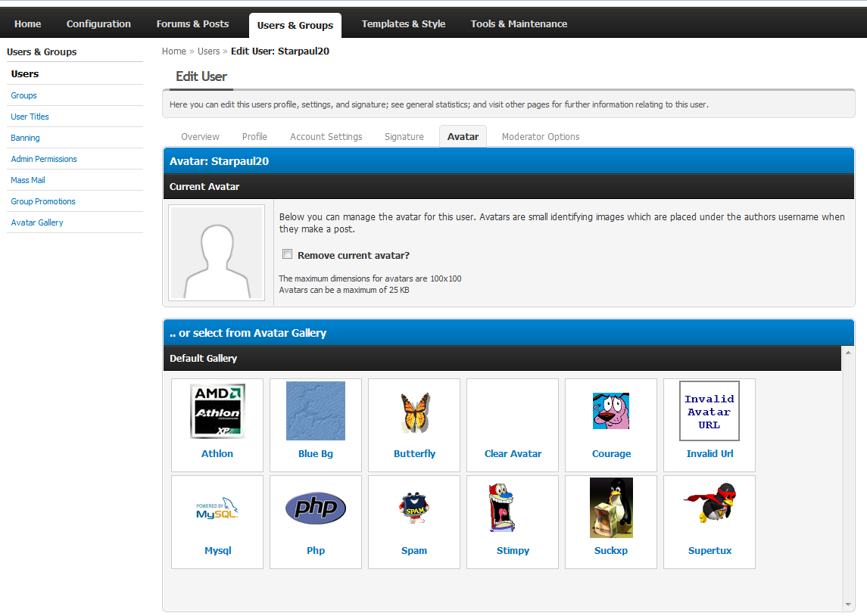Choose the Spam can avatar image
This screenshot has height=616, width=867.
click(414, 507)
